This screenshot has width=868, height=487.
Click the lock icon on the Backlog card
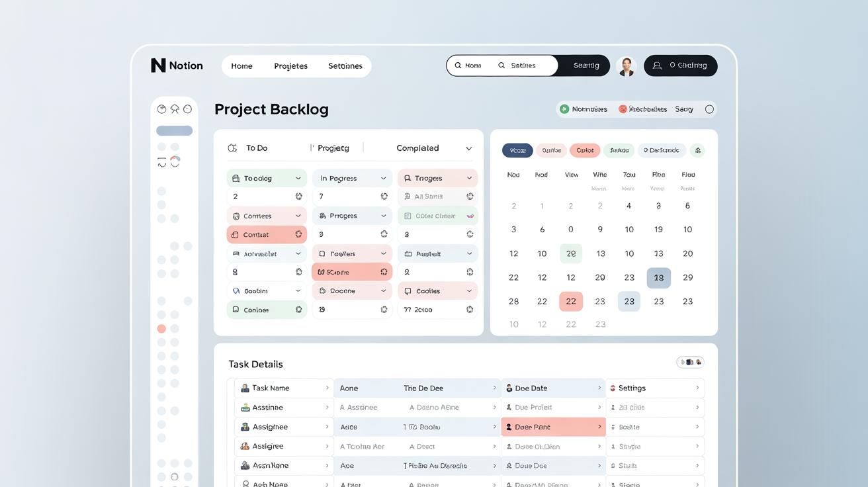(x=235, y=177)
